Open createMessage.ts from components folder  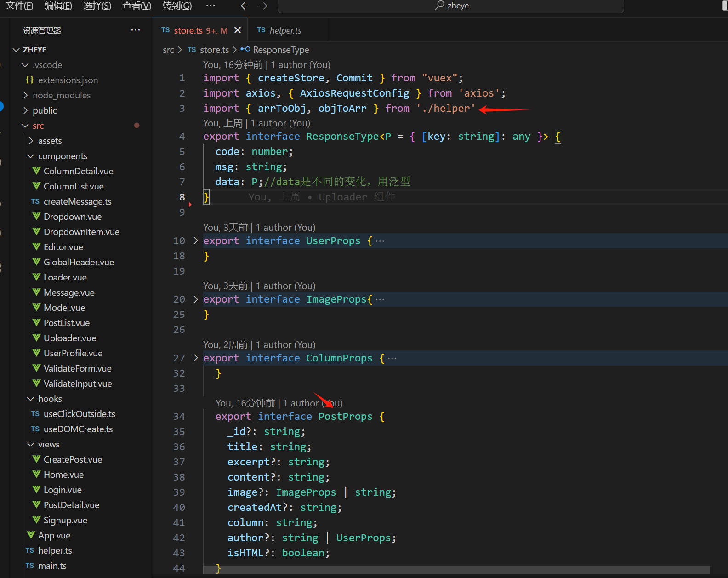(x=77, y=201)
